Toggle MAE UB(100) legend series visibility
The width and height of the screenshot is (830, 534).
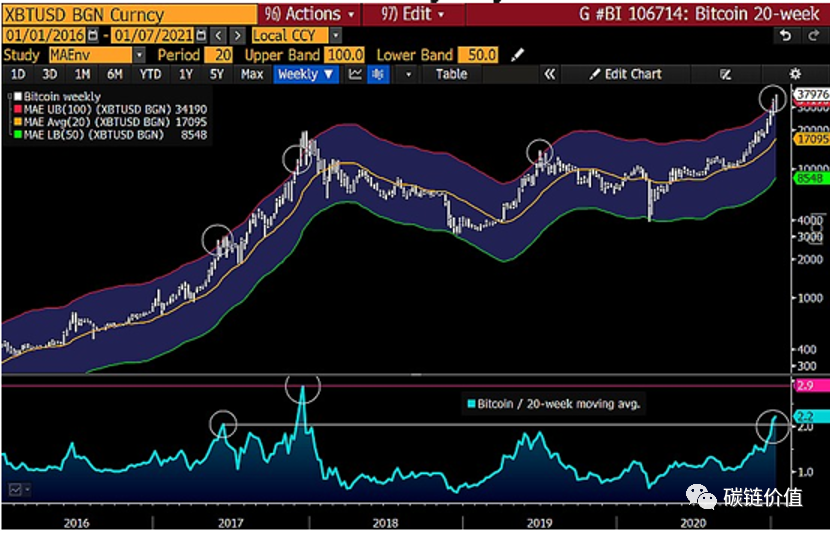point(14,109)
